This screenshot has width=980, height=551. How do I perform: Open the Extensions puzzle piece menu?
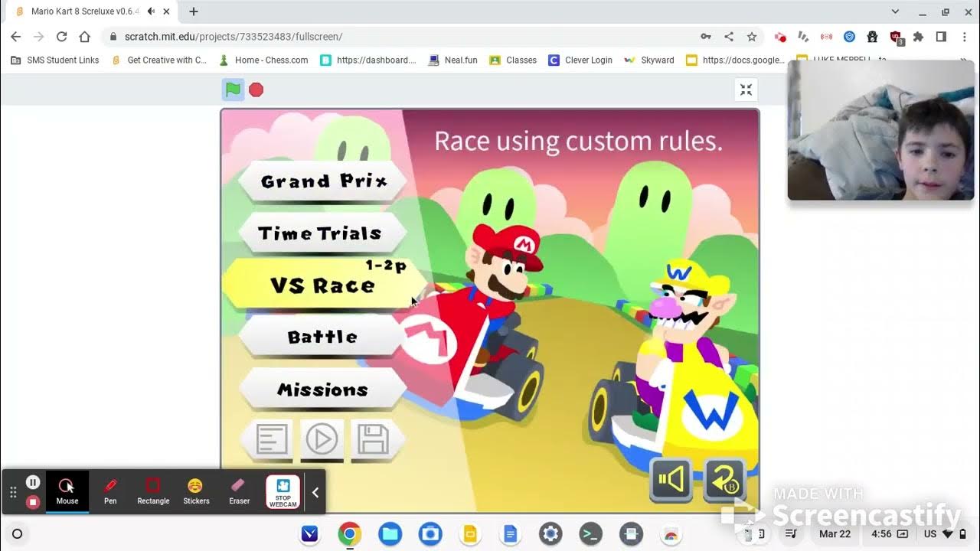919,37
